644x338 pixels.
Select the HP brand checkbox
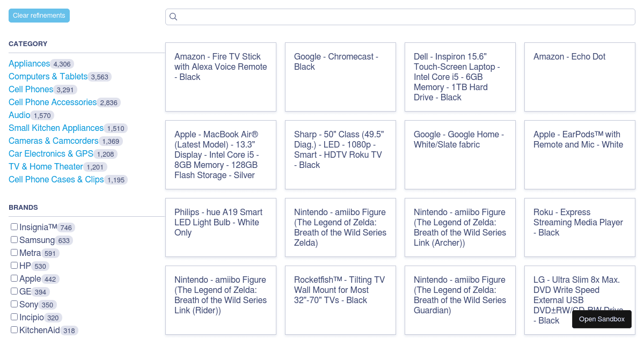14,266
